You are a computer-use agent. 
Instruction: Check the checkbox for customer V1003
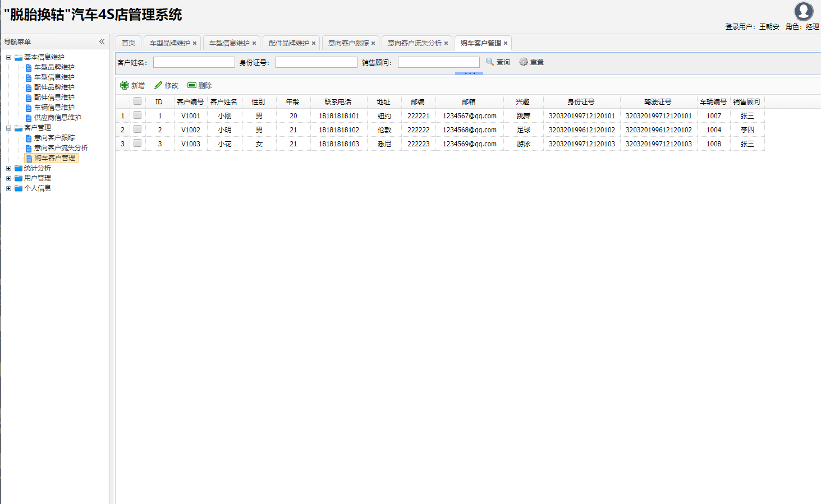tap(137, 144)
